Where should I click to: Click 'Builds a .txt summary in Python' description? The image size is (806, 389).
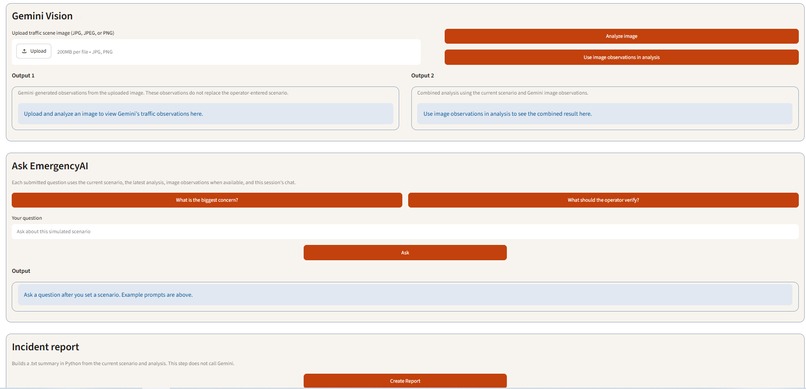[123, 363]
